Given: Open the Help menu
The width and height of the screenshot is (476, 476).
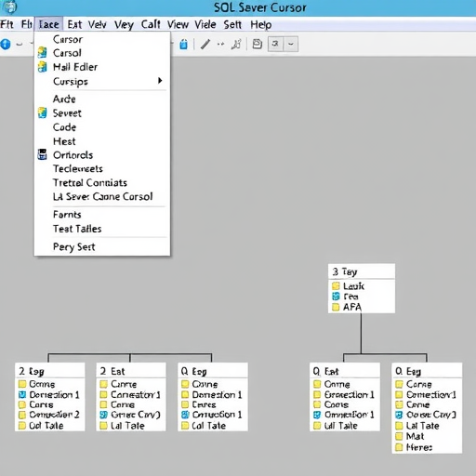Looking at the screenshot, I should coord(261,24).
